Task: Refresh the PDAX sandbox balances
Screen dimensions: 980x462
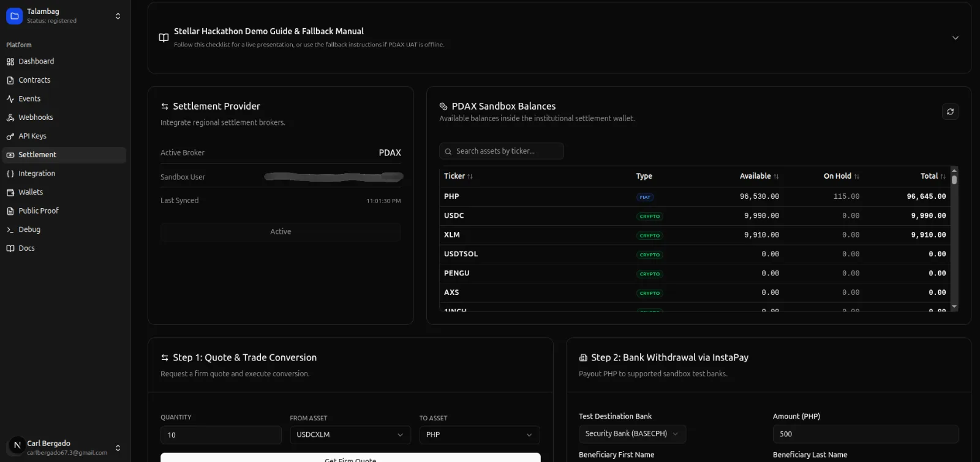Action: 950,112
